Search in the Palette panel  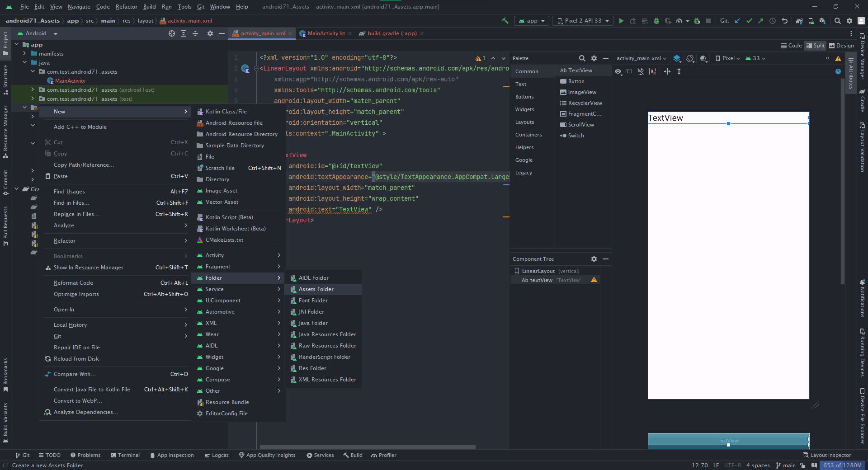[x=582, y=58]
